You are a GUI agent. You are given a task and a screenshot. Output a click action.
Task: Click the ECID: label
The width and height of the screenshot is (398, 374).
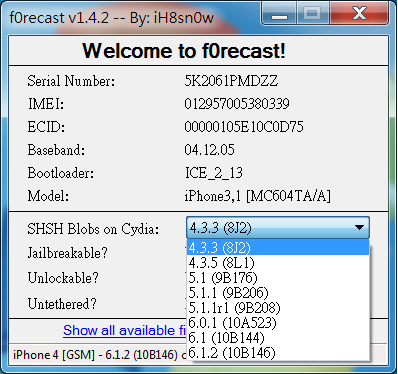46,127
